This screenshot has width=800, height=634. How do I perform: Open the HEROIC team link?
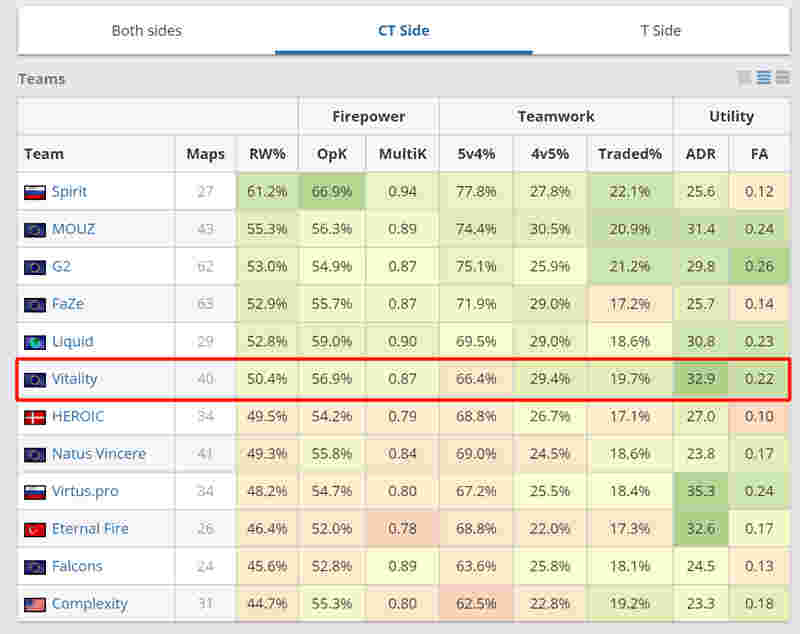(x=78, y=416)
